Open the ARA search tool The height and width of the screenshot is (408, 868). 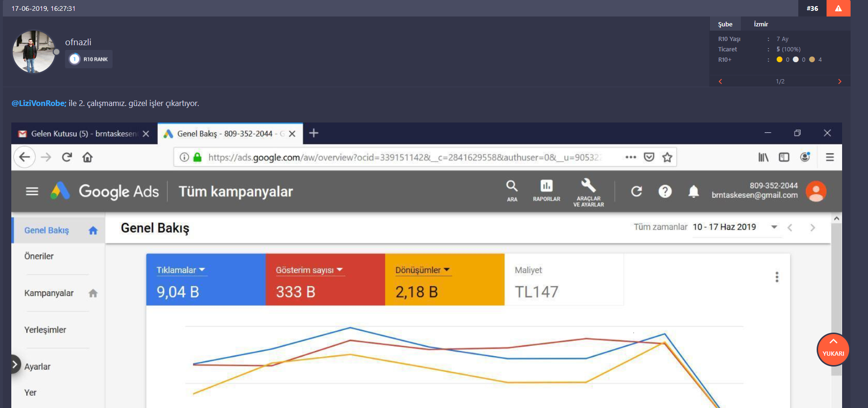click(512, 191)
